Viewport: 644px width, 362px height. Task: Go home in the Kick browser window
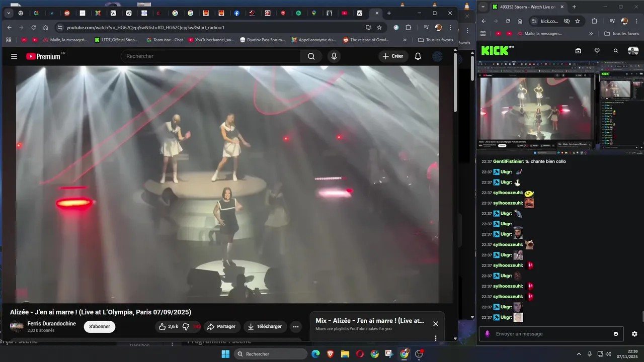tap(520, 21)
